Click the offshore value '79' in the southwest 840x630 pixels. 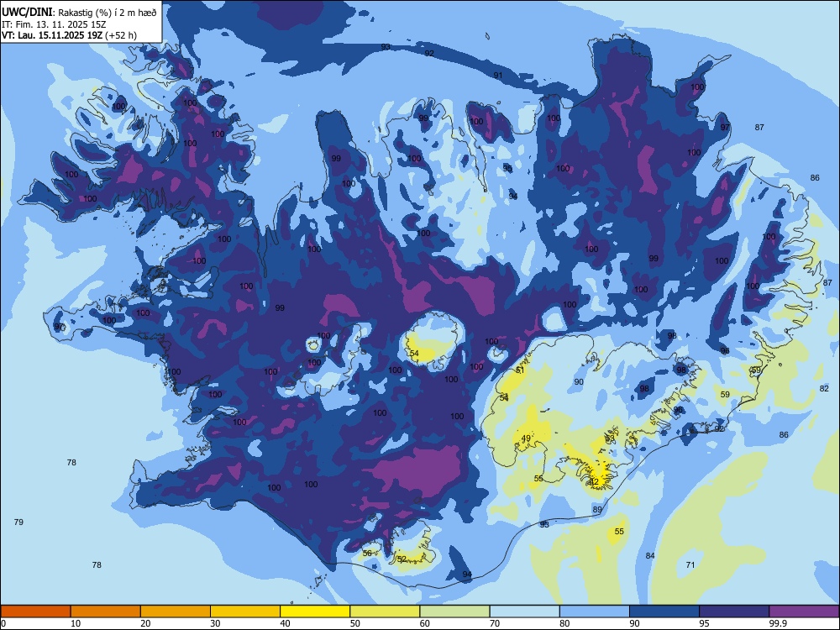[18, 522]
